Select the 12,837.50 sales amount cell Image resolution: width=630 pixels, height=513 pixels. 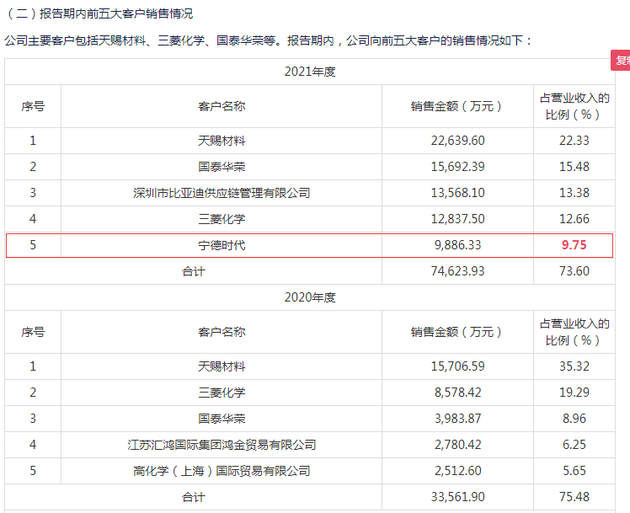[457, 218]
